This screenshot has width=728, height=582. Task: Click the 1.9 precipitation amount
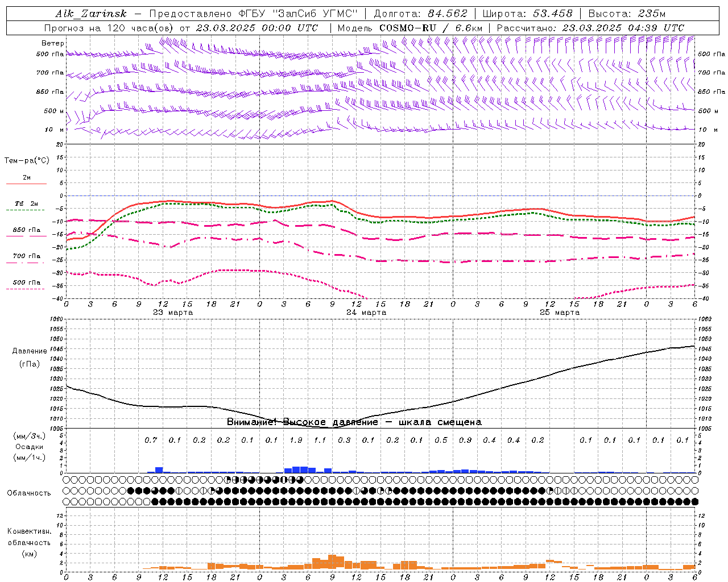click(296, 440)
